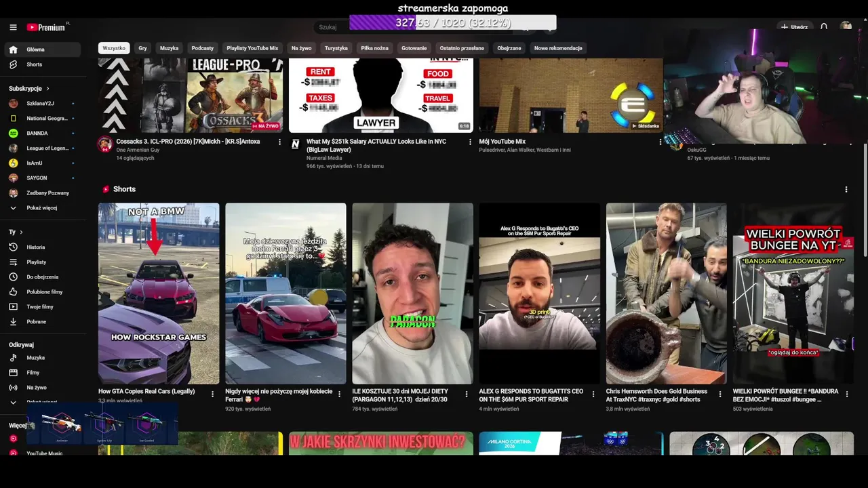Open Muzyka under Odkrywaj
This screenshot has height=488, width=868.
[x=42, y=358]
